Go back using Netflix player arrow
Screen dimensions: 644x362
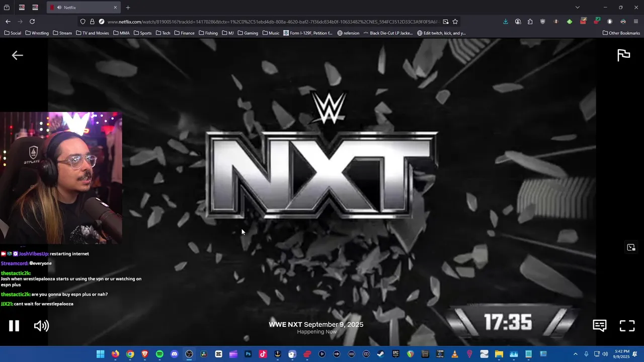click(17, 55)
